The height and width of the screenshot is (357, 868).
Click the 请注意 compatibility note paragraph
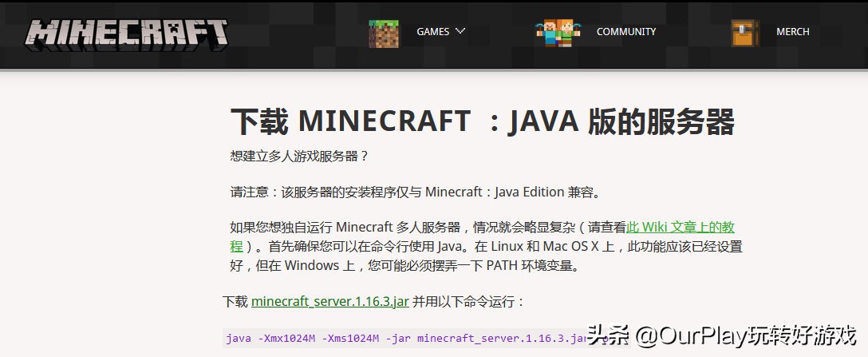pyautogui.click(x=416, y=192)
